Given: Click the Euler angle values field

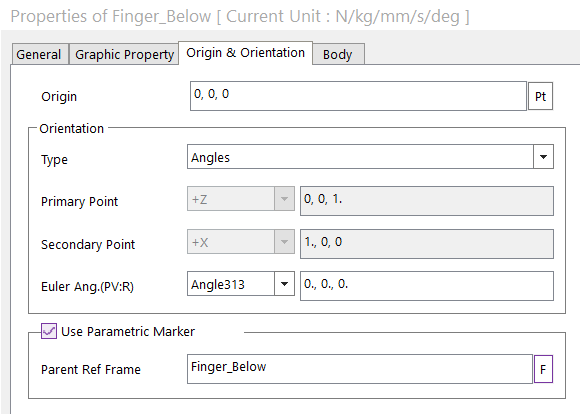Looking at the screenshot, I should [427, 286].
